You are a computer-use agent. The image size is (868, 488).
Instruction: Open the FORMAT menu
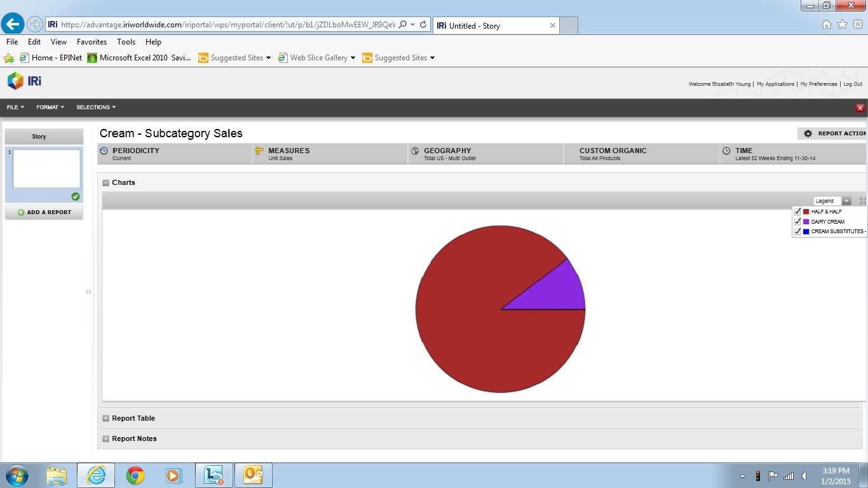[50, 107]
